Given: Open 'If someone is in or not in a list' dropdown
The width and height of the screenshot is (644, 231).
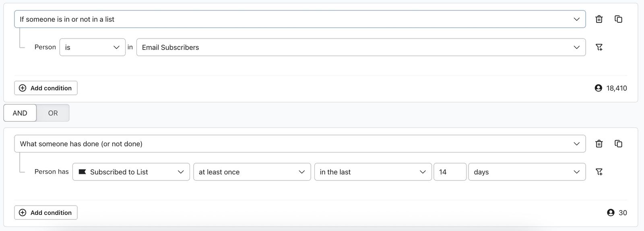Looking at the screenshot, I should point(300,19).
